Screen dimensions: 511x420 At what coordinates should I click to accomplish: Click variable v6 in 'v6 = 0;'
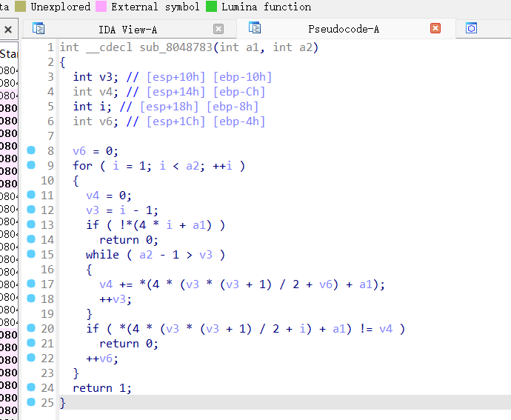pyautogui.click(x=79, y=151)
